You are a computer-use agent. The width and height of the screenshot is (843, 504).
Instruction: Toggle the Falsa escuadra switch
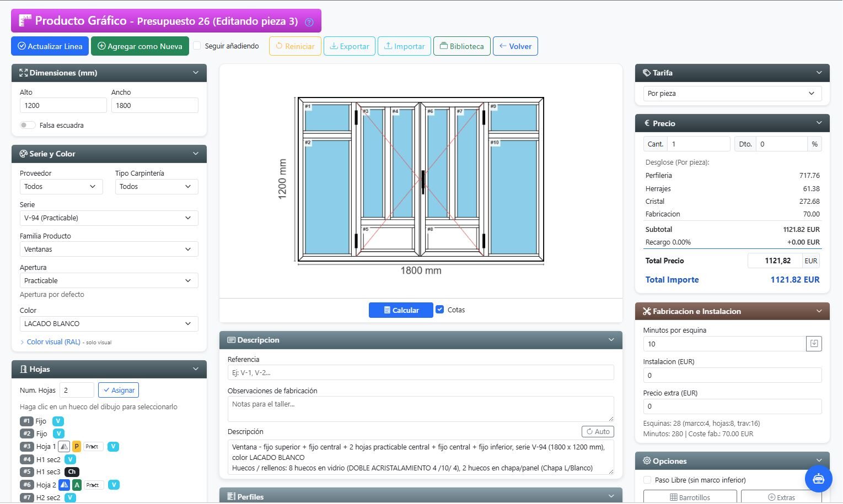tap(27, 125)
